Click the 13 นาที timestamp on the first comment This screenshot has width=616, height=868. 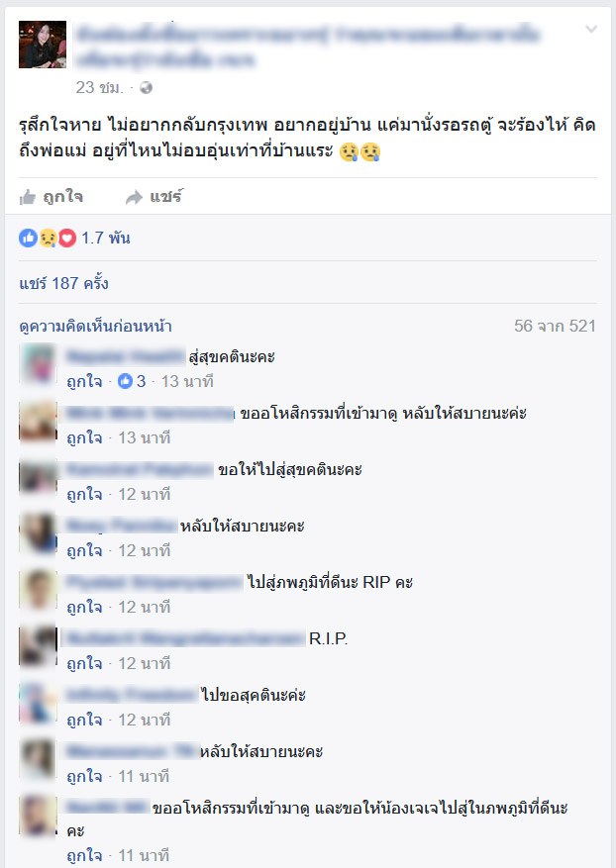[187, 381]
